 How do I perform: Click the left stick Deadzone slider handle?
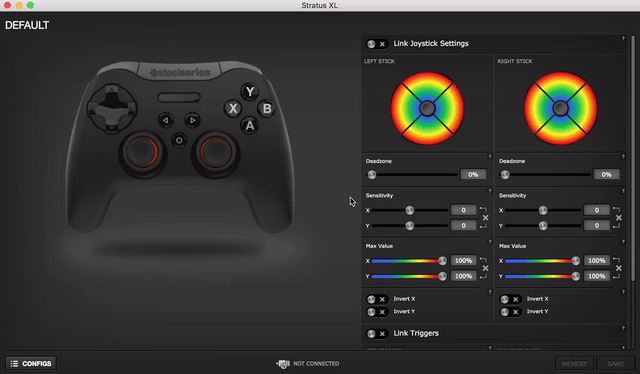click(371, 175)
